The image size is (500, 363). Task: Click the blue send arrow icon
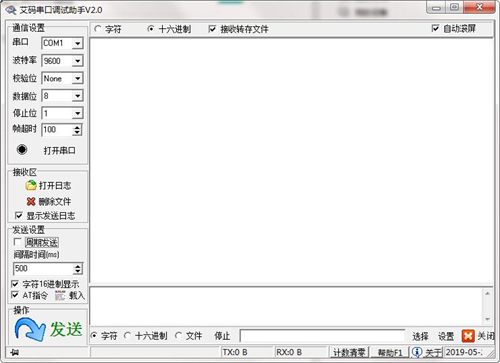30,329
